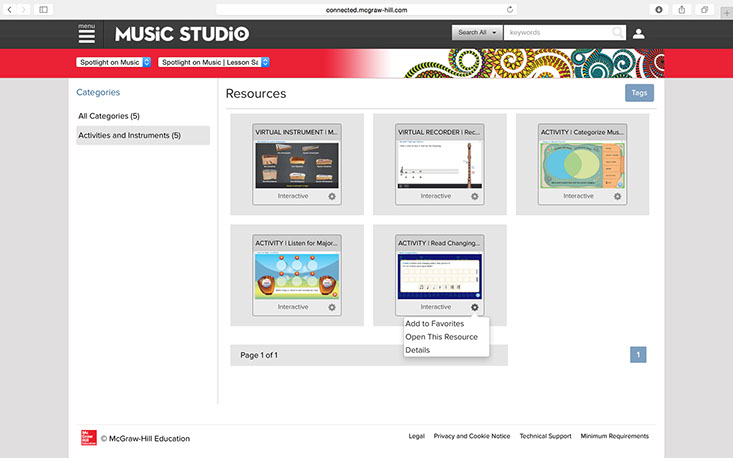Screen dimensions: 733x458
Task: Open the hamburger menu icon
Action: click(86, 34)
